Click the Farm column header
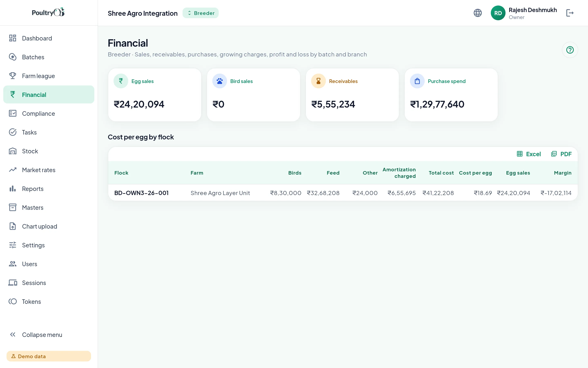The height and width of the screenshot is (368, 588). pos(197,173)
